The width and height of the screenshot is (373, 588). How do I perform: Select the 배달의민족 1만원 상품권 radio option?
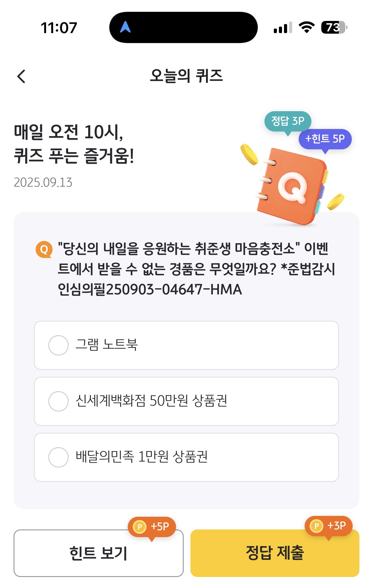coord(186,457)
